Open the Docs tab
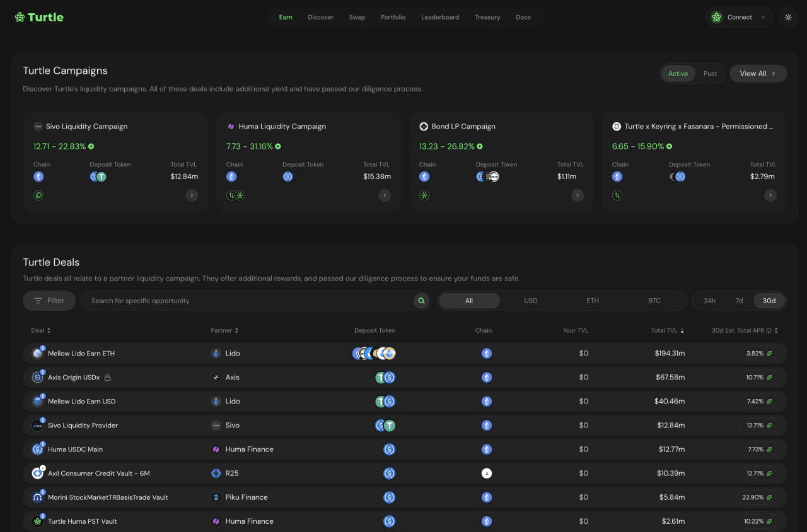This screenshot has height=532, width=807. click(x=523, y=18)
